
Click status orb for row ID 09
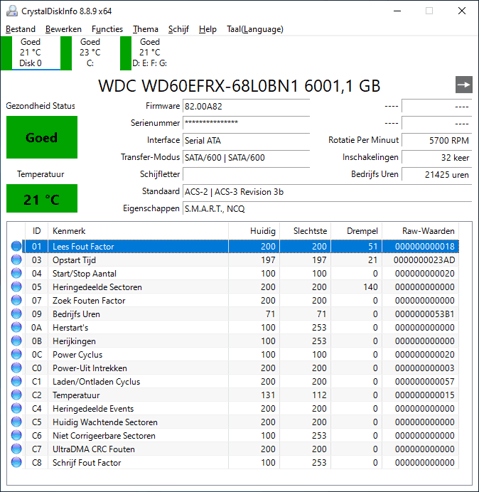point(16,314)
